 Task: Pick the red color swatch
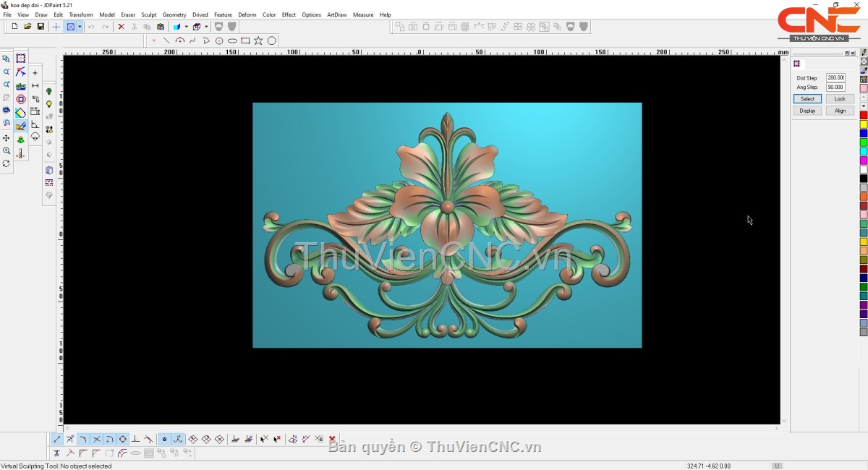[x=864, y=116]
